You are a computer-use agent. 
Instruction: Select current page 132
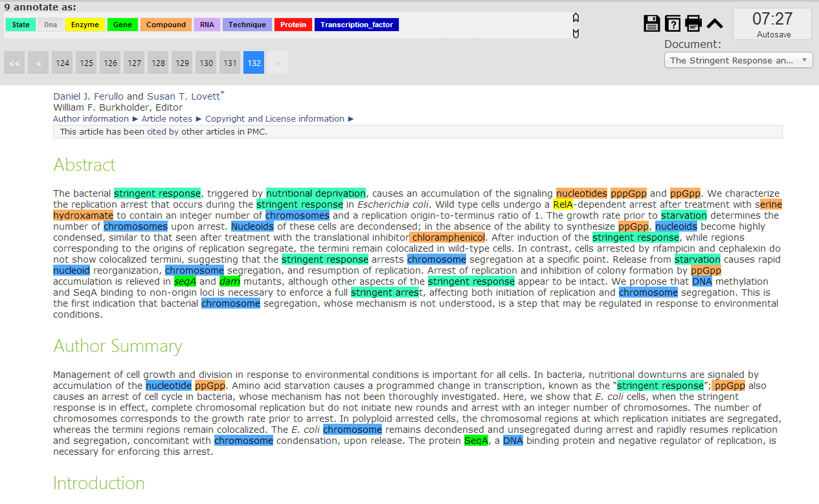click(254, 63)
